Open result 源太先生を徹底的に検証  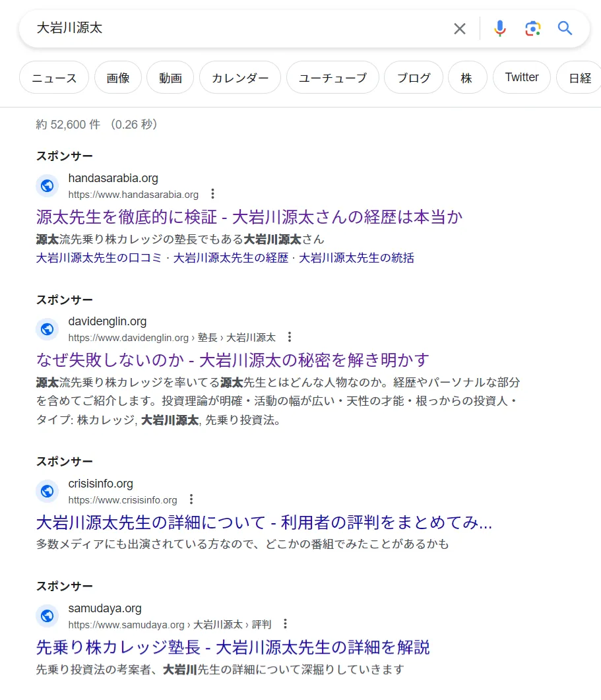tap(249, 217)
